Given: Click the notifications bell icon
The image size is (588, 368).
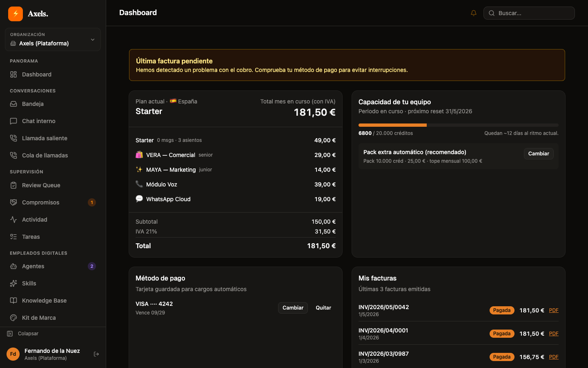Looking at the screenshot, I should pyautogui.click(x=474, y=13).
